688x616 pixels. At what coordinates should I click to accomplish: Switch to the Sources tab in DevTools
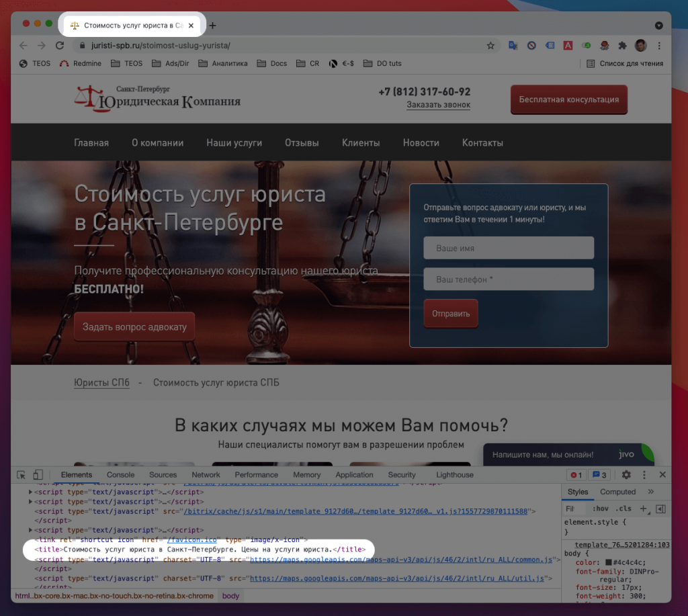click(x=163, y=475)
